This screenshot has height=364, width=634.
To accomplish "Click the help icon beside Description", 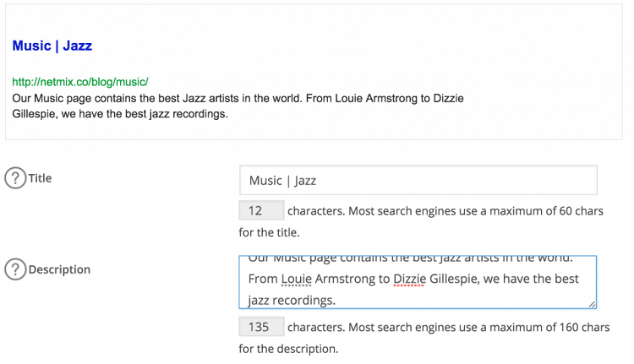I will pos(15,269).
